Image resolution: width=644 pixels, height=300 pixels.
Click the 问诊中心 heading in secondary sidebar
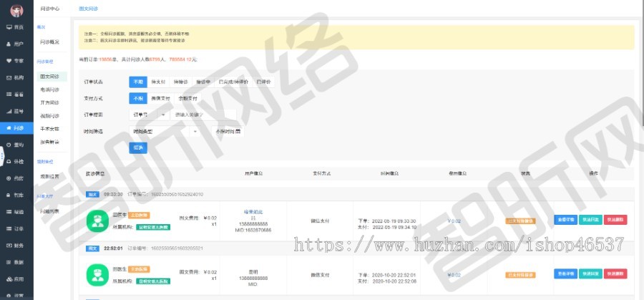50,8
